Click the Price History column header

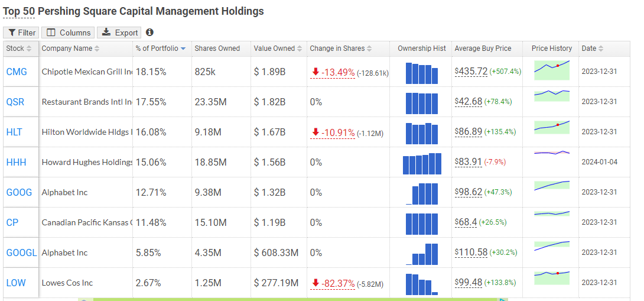pos(551,48)
